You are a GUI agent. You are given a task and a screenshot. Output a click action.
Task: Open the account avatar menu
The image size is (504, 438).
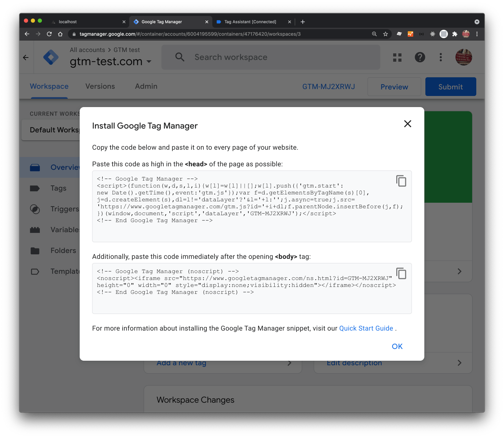coord(464,57)
